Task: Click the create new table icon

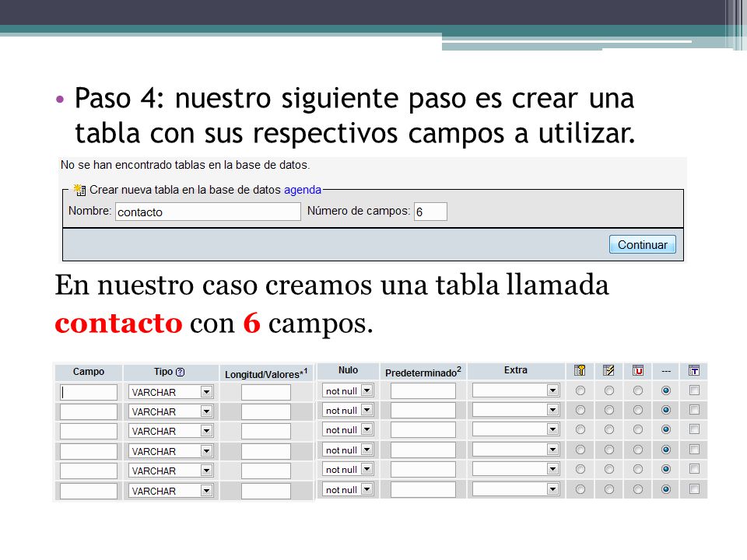Action: click(x=79, y=190)
